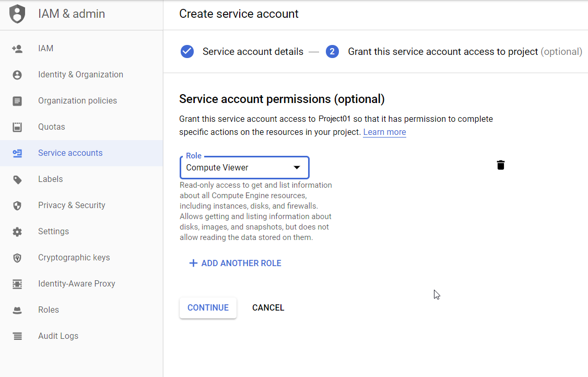
Task: Open the Role dropdown showing Compute Viewer
Action: (x=244, y=167)
